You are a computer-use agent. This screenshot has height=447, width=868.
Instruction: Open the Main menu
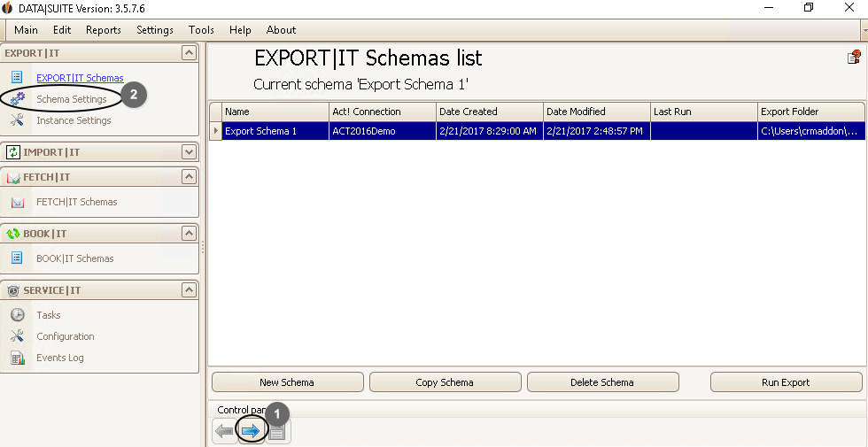pyautogui.click(x=26, y=30)
